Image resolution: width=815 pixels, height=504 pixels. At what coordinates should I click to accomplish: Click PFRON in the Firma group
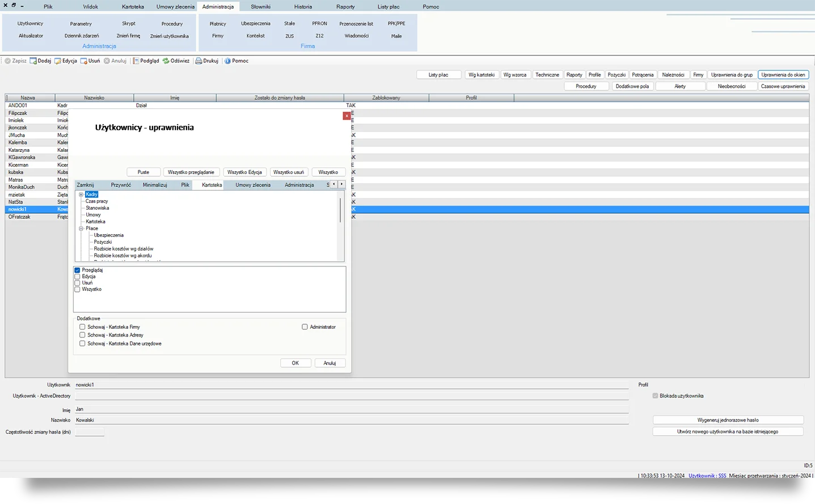click(319, 24)
